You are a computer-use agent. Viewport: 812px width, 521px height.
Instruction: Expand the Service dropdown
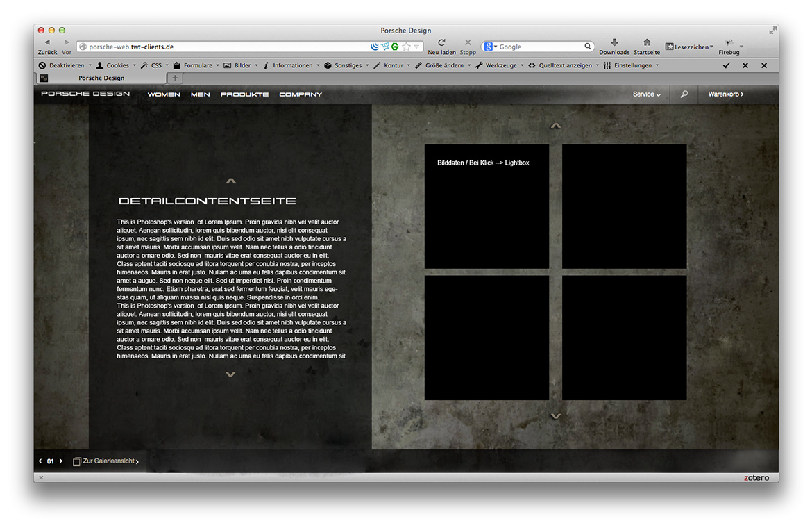(x=646, y=94)
